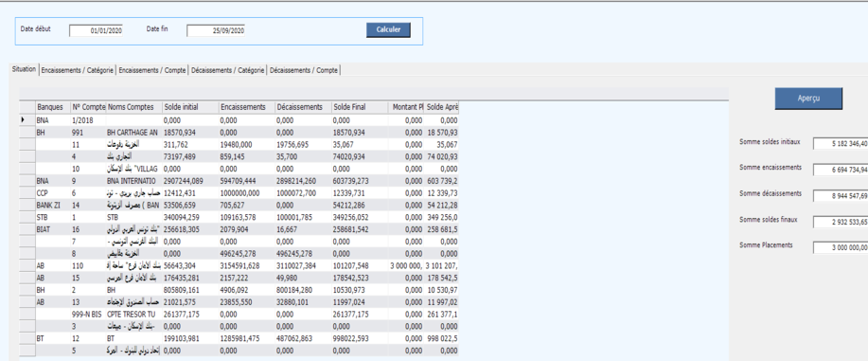The width and height of the screenshot is (868, 361).
Task: Click the Solde initial column header
Action: tap(190, 108)
